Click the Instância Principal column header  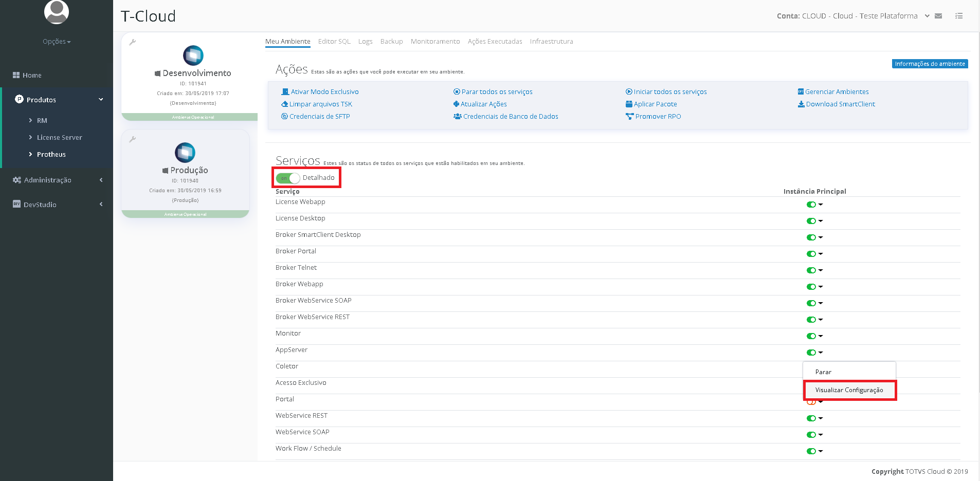click(x=815, y=192)
